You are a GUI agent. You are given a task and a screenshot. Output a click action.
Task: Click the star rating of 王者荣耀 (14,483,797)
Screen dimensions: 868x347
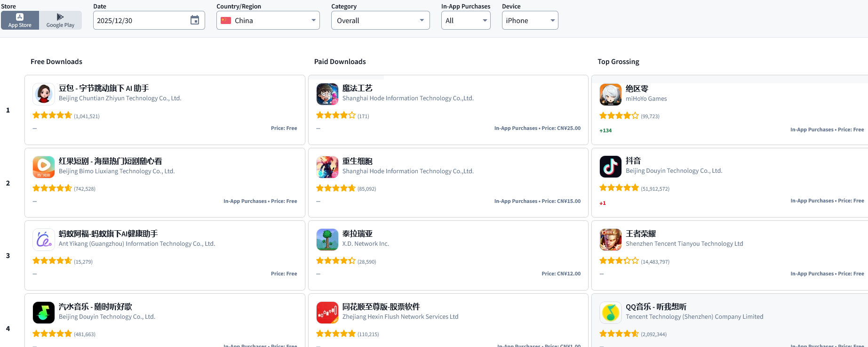tap(619, 261)
